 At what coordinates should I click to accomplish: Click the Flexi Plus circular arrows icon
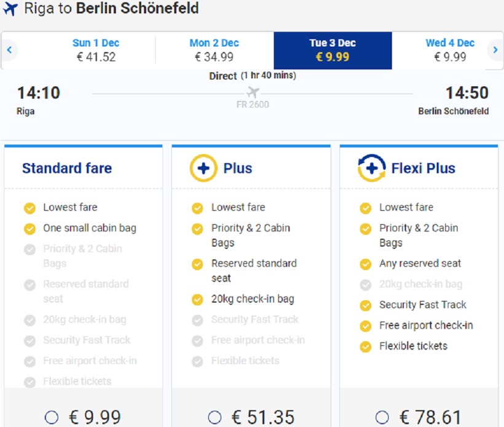371,168
